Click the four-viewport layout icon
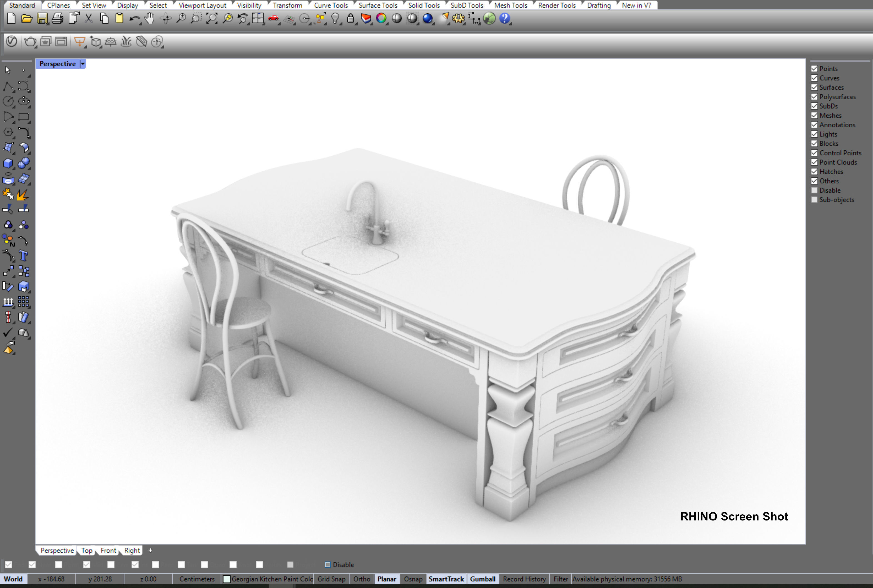 pyautogui.click(x=258, y=18)
